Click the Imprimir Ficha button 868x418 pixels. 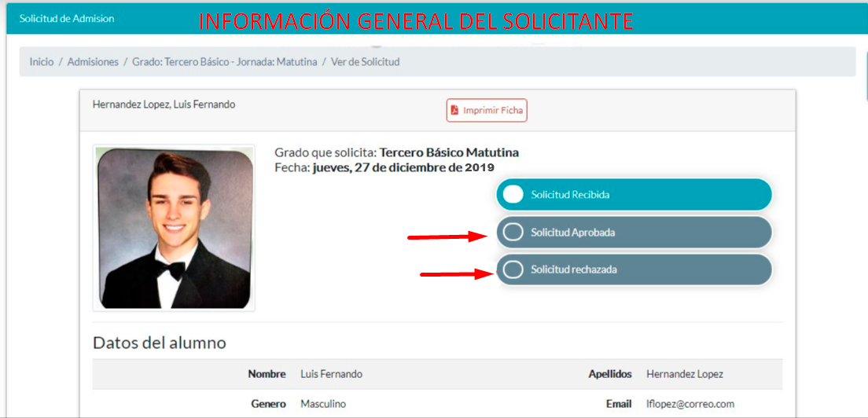(487, 110)
